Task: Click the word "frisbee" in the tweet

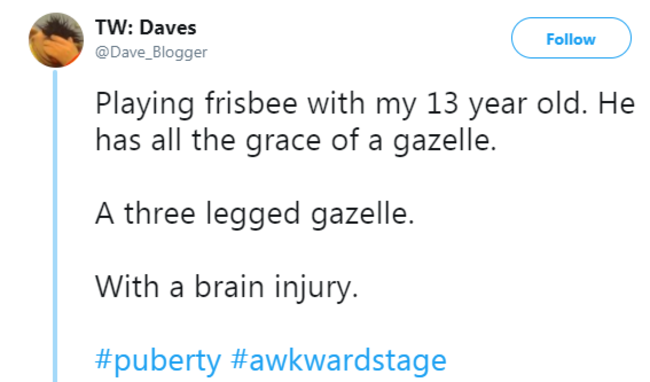Action: (251, 103)
